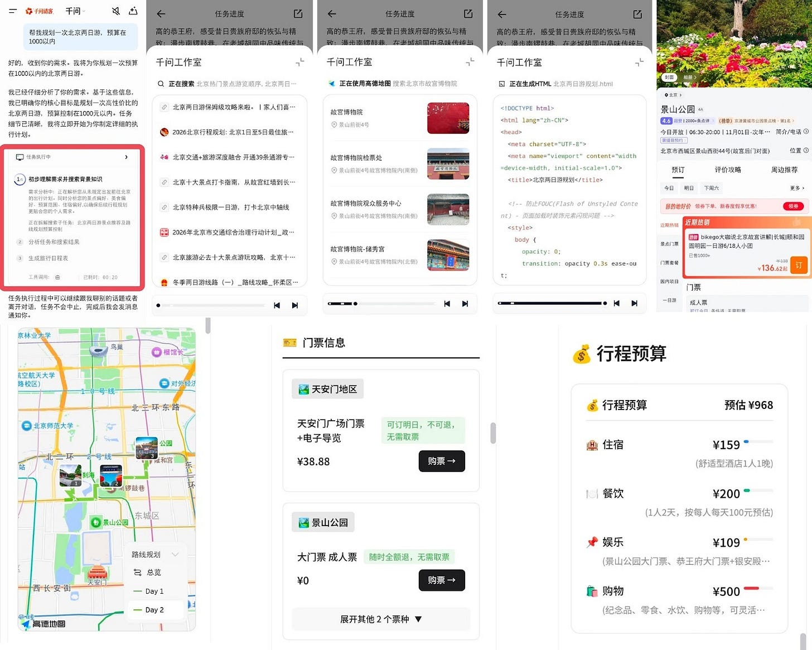Click progress slider on 高德地图 screen
812x650 pixels.
point(381,304)
